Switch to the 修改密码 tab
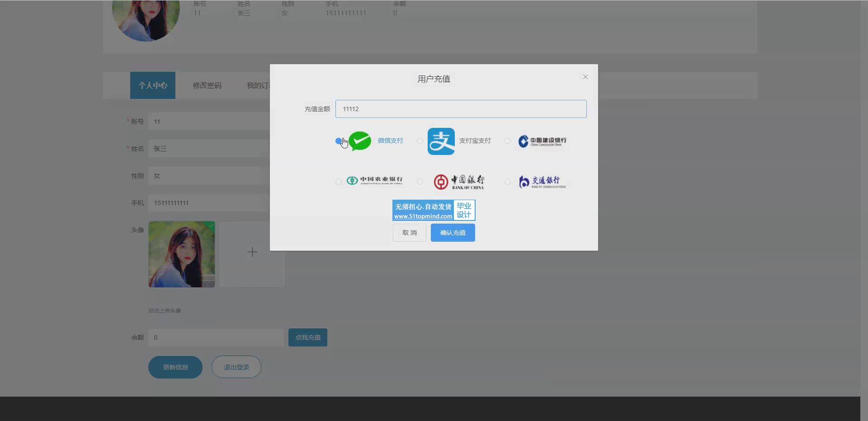The image size is (868, 421). pos(207,85)
